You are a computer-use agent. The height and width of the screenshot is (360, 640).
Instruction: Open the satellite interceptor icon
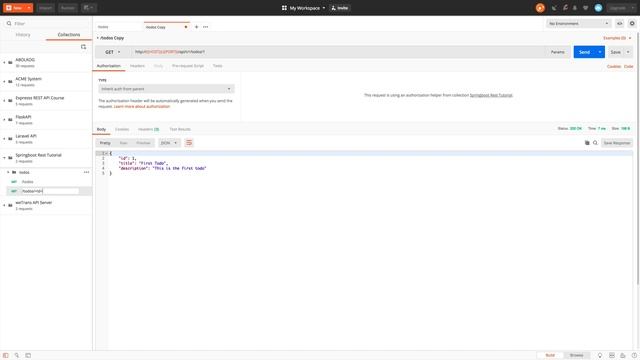point(554,8)
